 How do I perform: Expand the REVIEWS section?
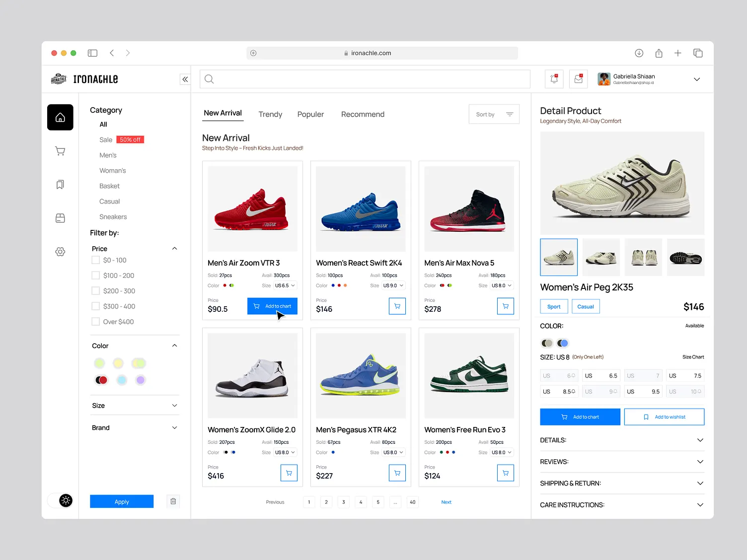pos(622,462)
